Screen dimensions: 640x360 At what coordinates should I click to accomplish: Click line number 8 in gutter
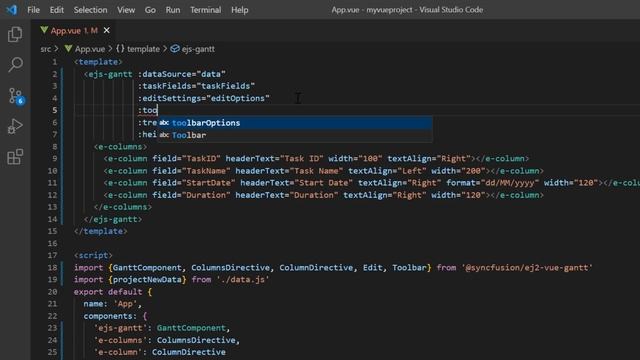point(55,147)
